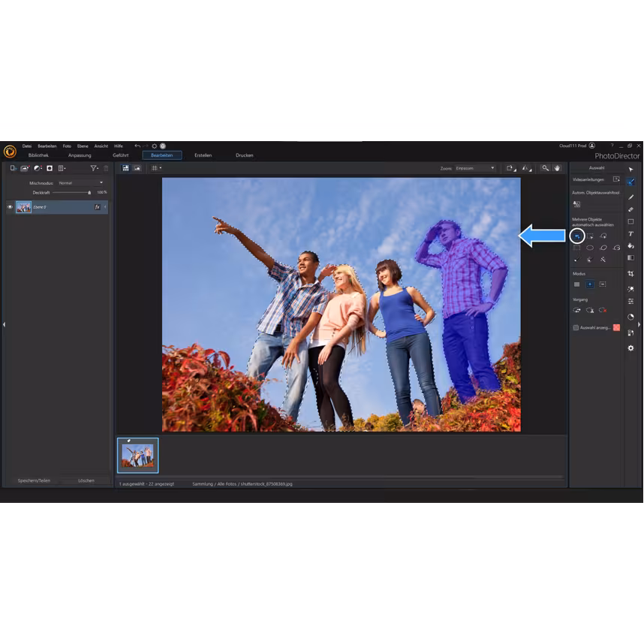The width and height of the screenshot is (644, 644).
Task: Enable the Auswahl anzeigen checkbox
Action: click(x=576, y=328)
